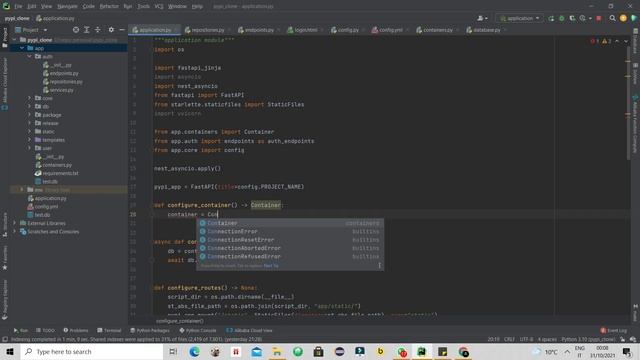Click the Windows Start button

point(10,351)
